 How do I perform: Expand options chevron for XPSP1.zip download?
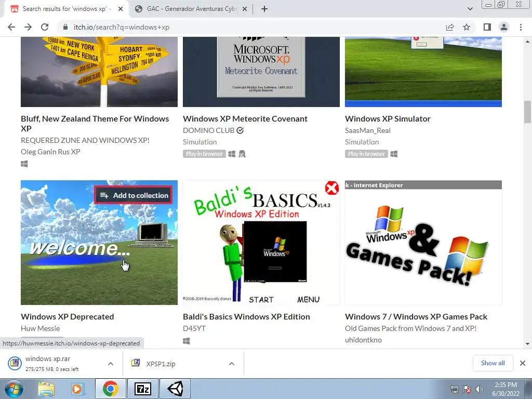pos(232,364)
